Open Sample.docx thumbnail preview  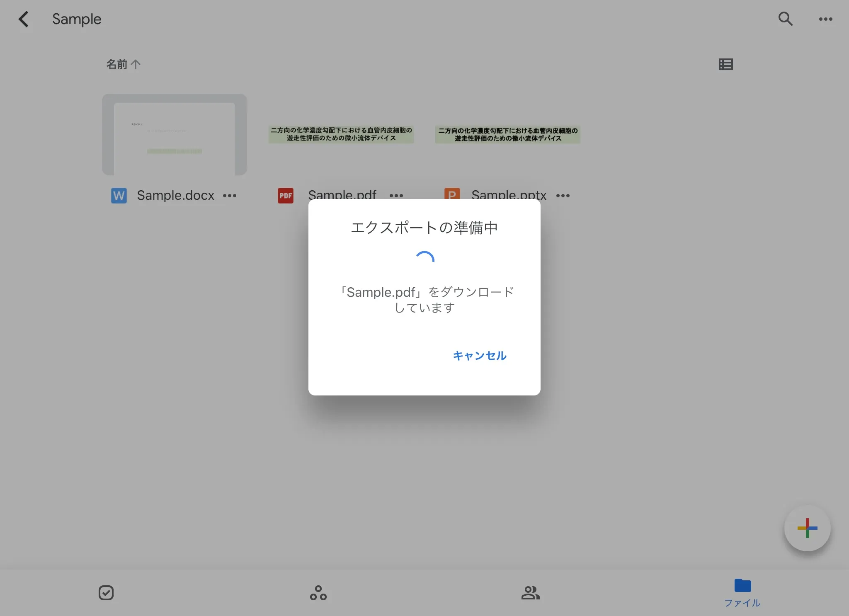point(175,134)
